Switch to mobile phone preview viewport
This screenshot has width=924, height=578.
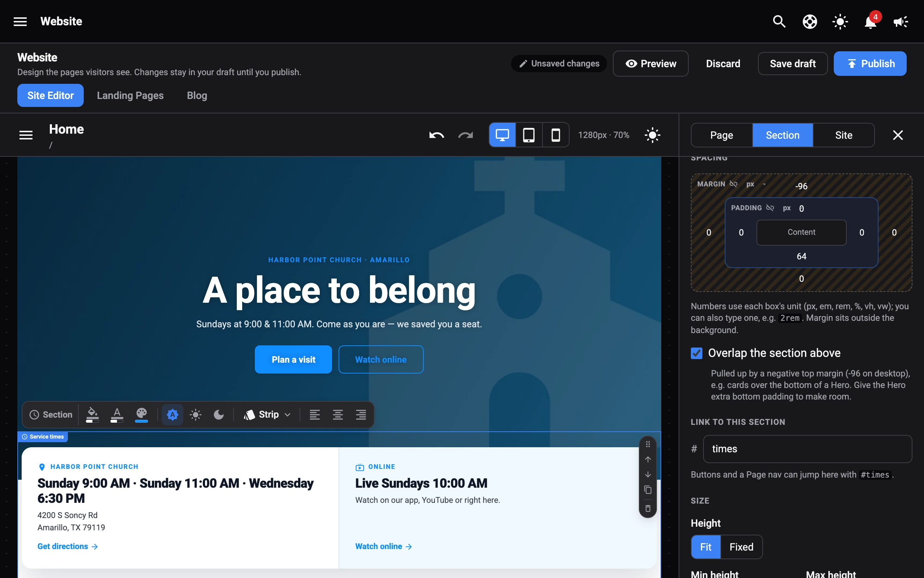click(x=555, y=135)
